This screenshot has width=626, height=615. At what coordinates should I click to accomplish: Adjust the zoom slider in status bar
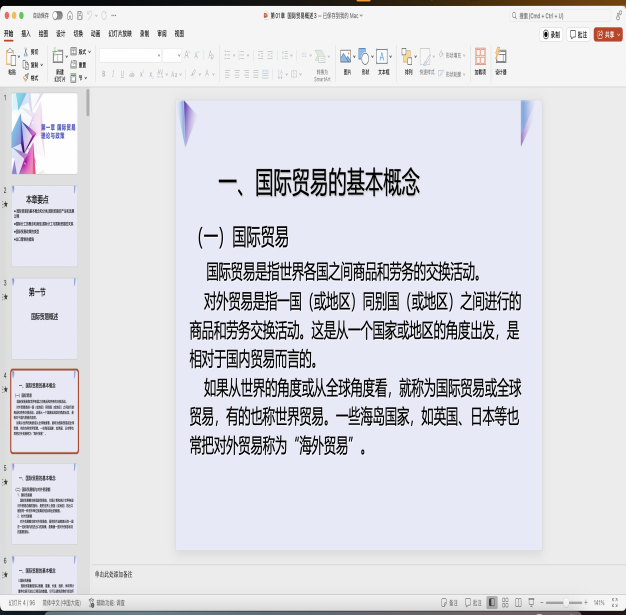565,603
